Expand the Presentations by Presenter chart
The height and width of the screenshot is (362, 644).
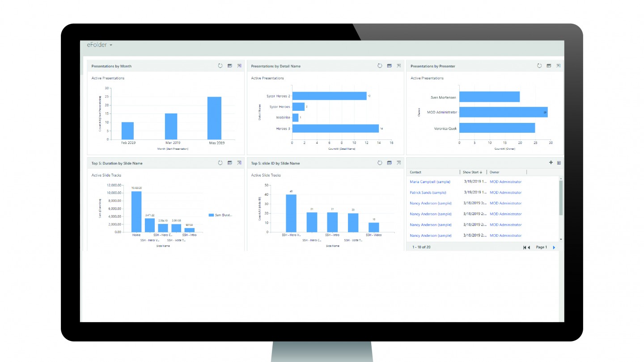click(x=558, y=66)
